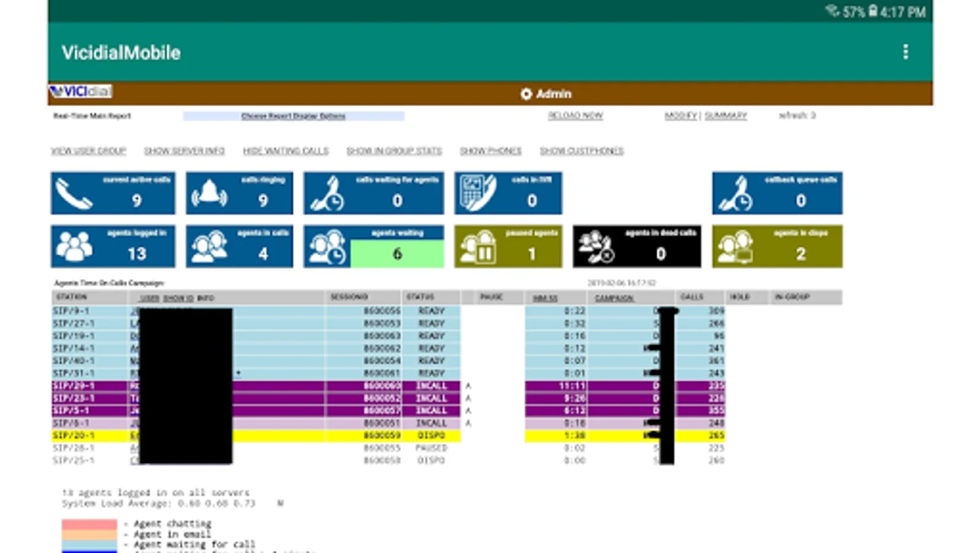Open the three-dot overflow menu

pyautogui.click(x=905, y=52)
